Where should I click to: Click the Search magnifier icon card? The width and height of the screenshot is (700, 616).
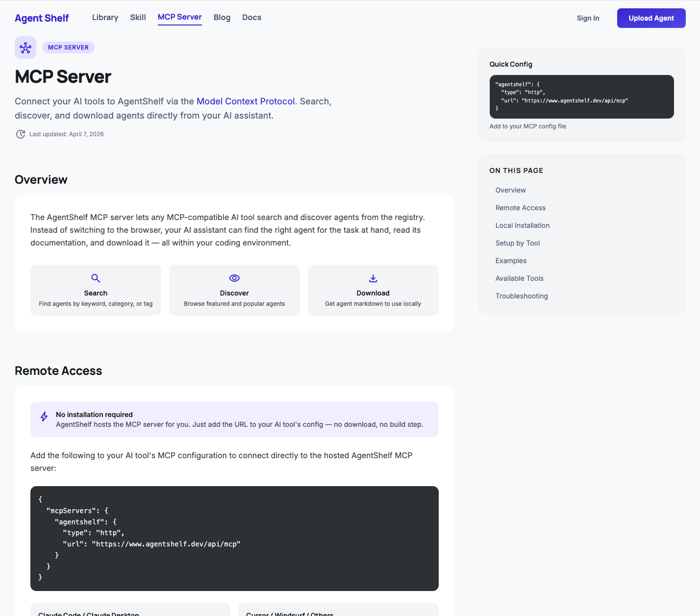click(96, 290)
